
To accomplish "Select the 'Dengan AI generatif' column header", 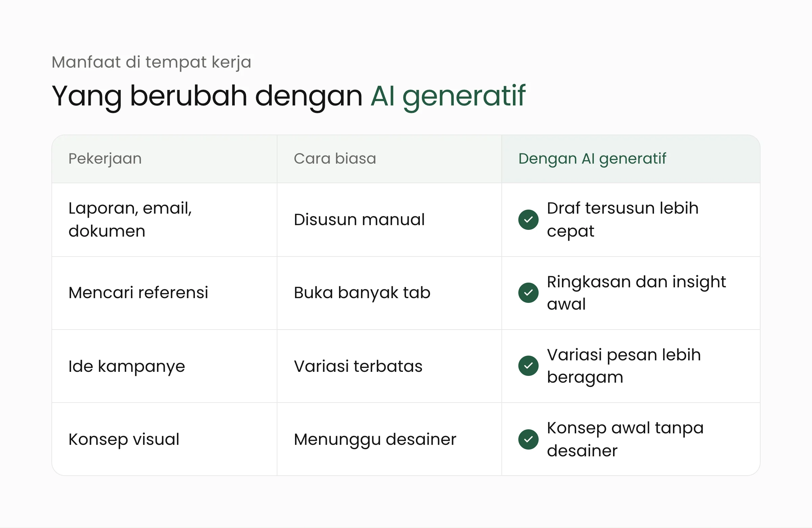I will tap(631, 159).
